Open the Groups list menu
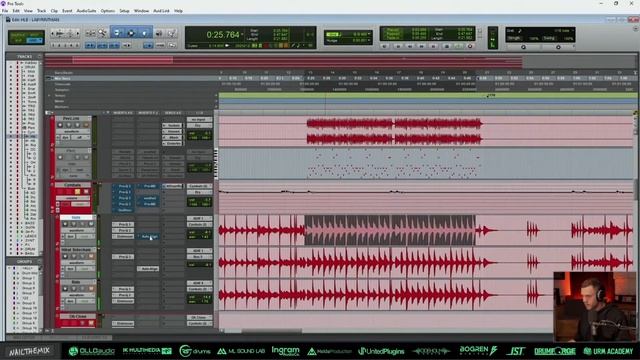 click(x=39, y=262)
